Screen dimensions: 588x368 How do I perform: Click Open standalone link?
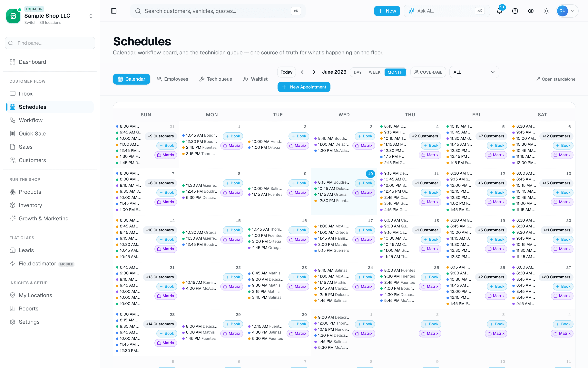click(x=555, y=79)
